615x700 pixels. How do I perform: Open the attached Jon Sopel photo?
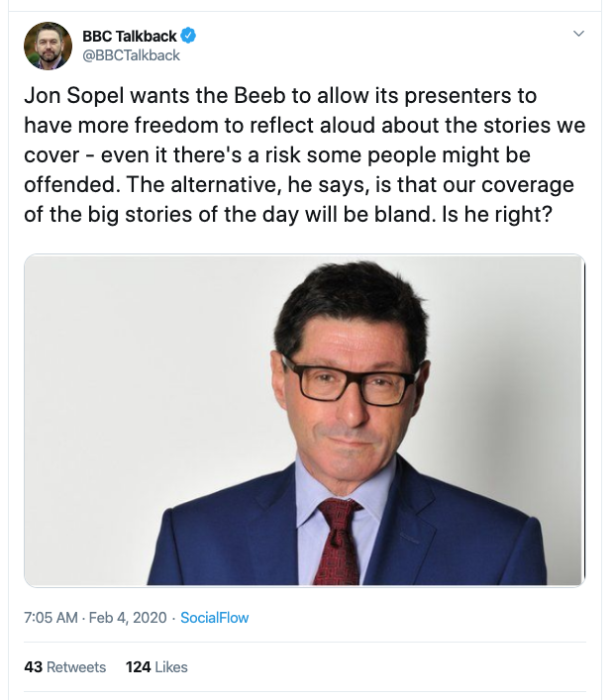click(x=305, y=420)
